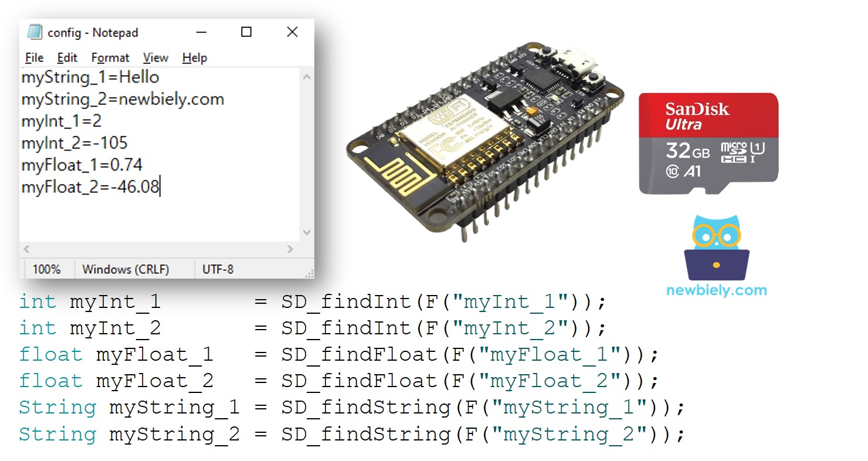
Task: Open the View menu in Notepad
Action: coord(155,57)
